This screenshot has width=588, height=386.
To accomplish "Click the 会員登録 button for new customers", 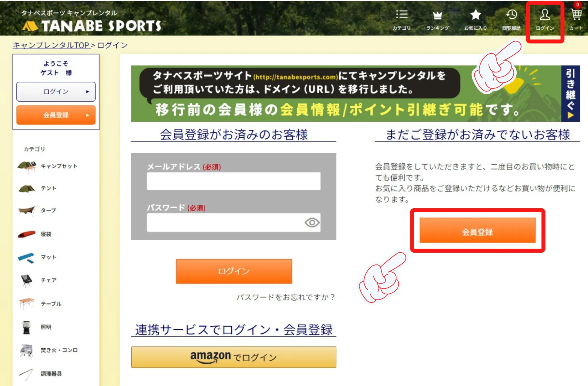I will click(x=477, y=230).
